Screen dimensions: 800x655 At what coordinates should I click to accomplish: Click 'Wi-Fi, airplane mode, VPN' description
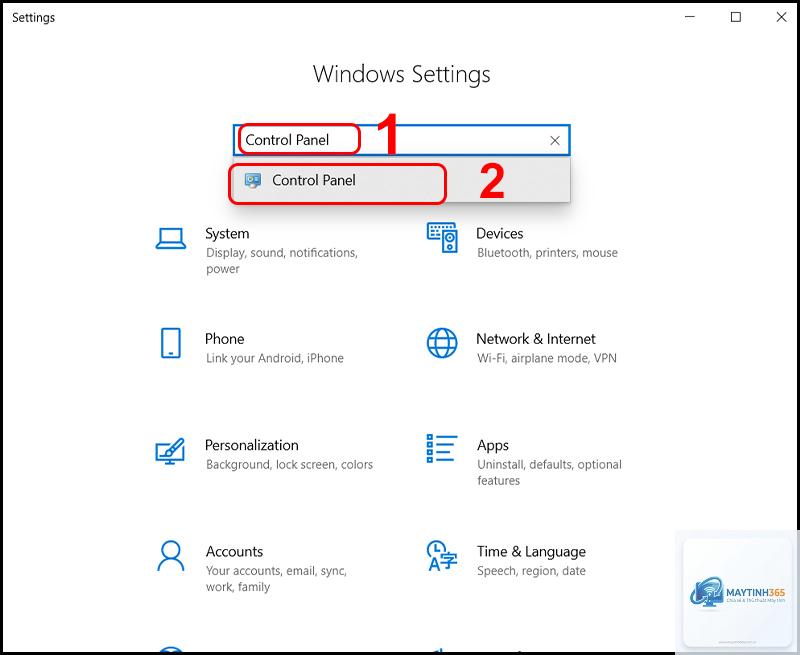[x=547, y=358]
